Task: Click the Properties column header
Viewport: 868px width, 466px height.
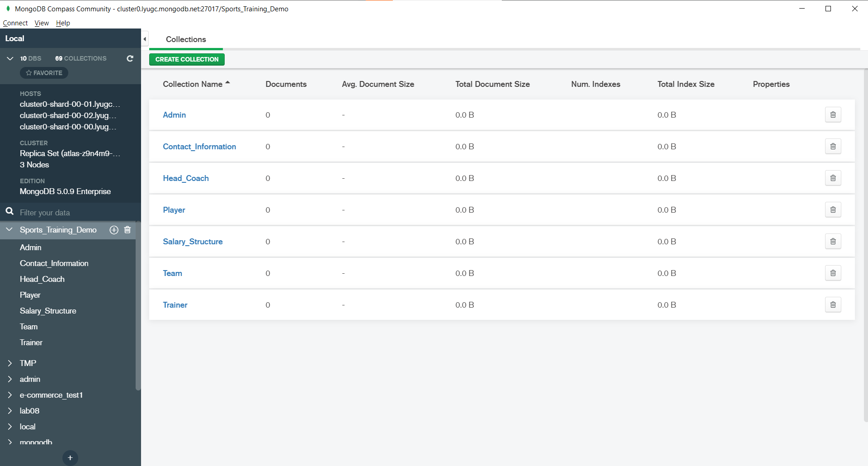Action: coord(771,84)
